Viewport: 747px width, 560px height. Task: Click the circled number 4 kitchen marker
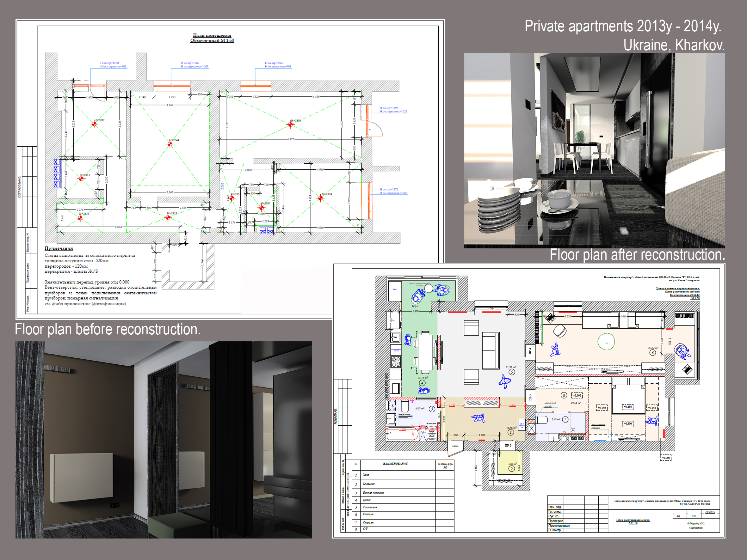pyautogui.click(x=422, y=383)
